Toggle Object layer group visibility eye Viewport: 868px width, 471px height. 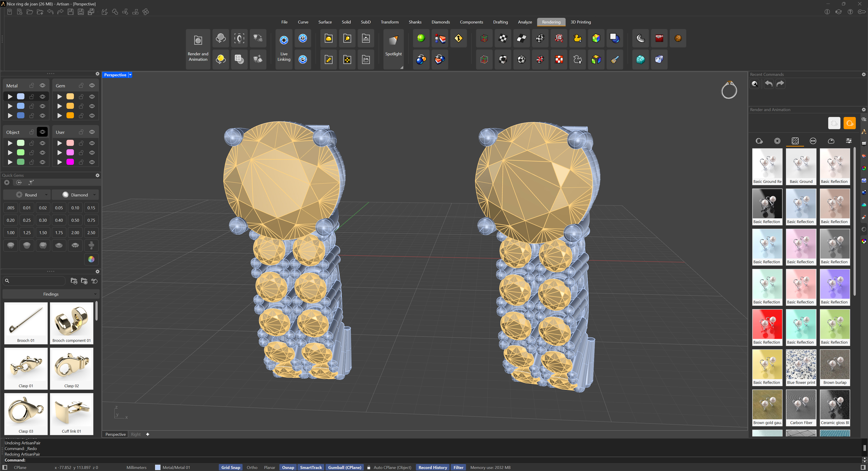(x=42, y=132)
